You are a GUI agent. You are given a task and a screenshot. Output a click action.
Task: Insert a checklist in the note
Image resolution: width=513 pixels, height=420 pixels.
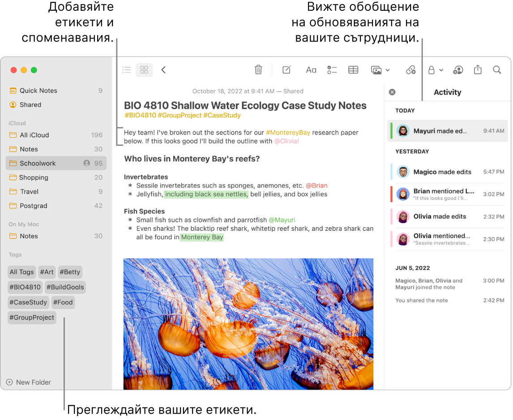pyautogui.click(x=332, y=70)
